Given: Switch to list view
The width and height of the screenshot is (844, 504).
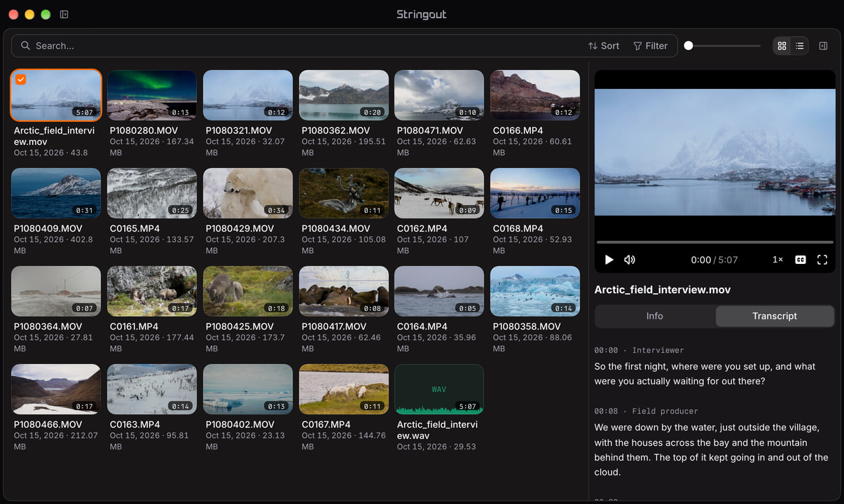Looking at the screenshot, I should coord(800,45).
